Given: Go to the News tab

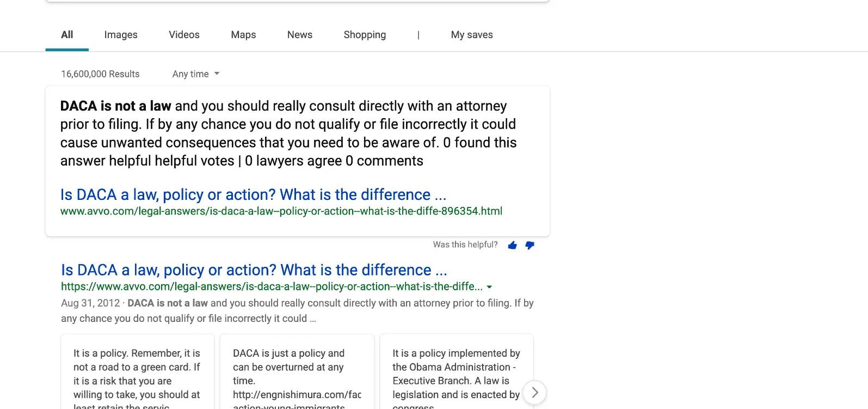Looking at the screenshot, I should [x=300, y=35].
